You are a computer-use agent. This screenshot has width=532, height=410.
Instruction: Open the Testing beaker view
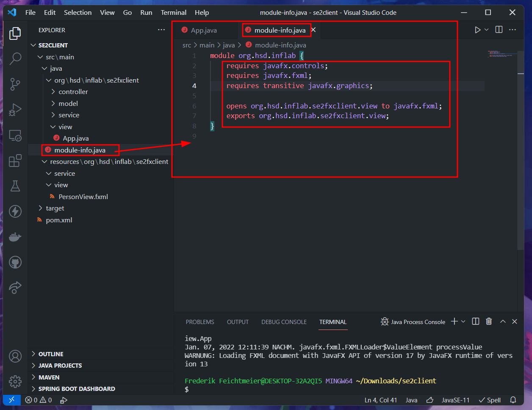coord(15,186)
